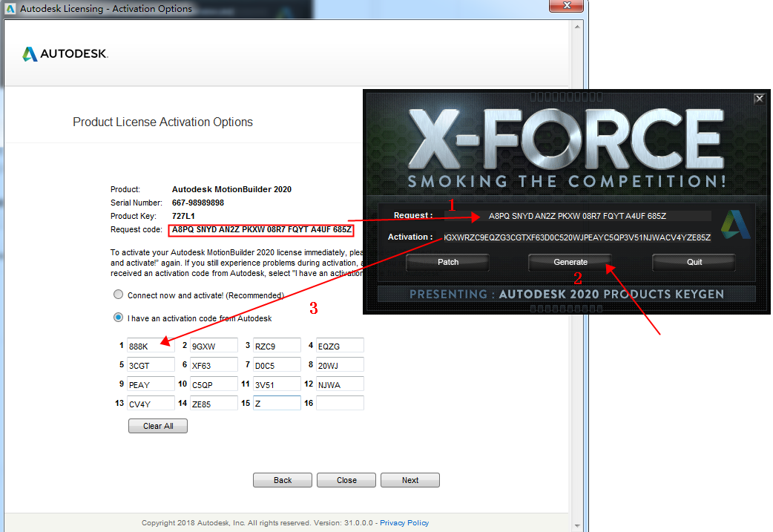The width and height of the screenshot is (773, 532).
Task: Click the Autodesk icon in the title bar
Action: pos(10,9)
